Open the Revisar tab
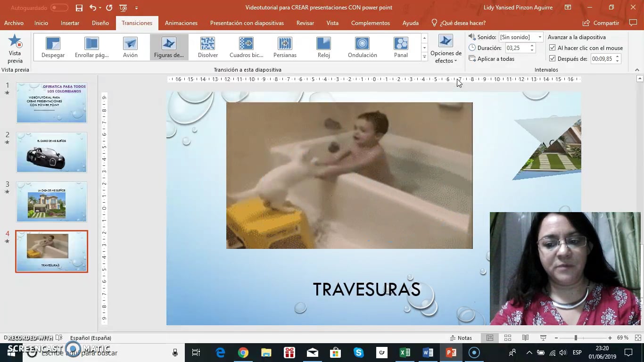This screenshot has width=644, height=362. pyautogui.click(x=305, y=23)
